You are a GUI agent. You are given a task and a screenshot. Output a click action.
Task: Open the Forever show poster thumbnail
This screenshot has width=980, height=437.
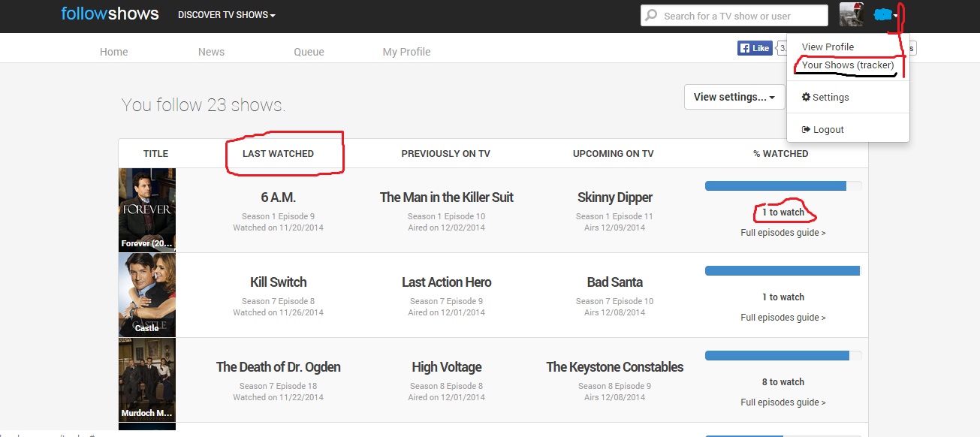coord(147,209)
